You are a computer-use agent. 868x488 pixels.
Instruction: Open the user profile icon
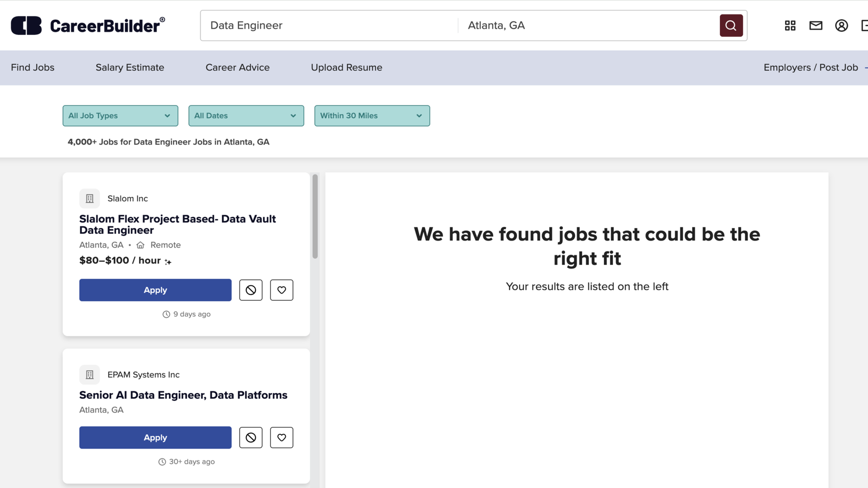841,25
